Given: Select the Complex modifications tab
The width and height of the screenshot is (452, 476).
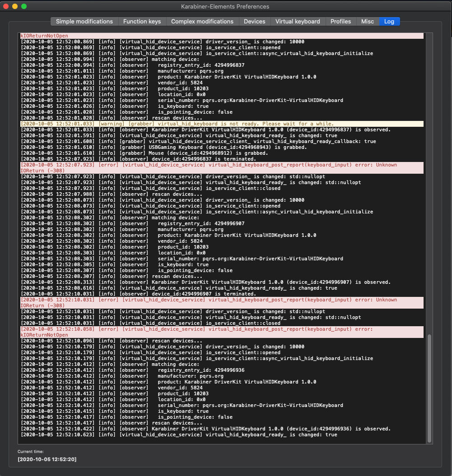Looking at the screenshot, I should point(202,22).
